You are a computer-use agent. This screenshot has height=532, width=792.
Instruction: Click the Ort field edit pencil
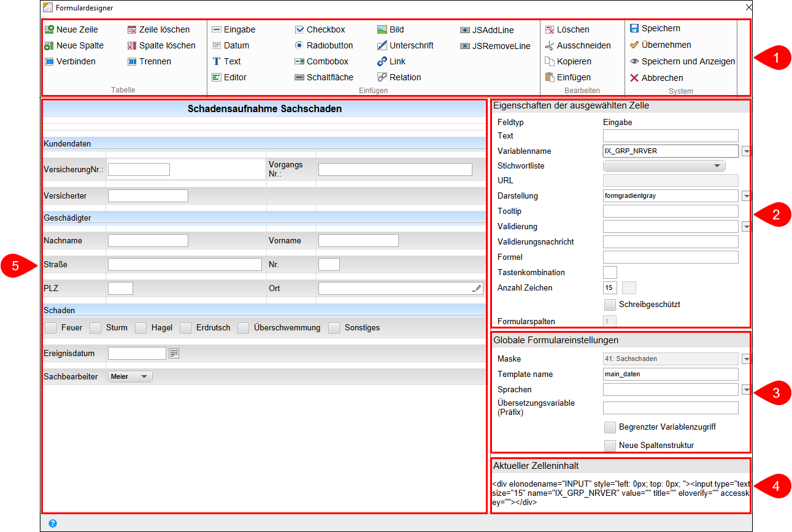477,289
